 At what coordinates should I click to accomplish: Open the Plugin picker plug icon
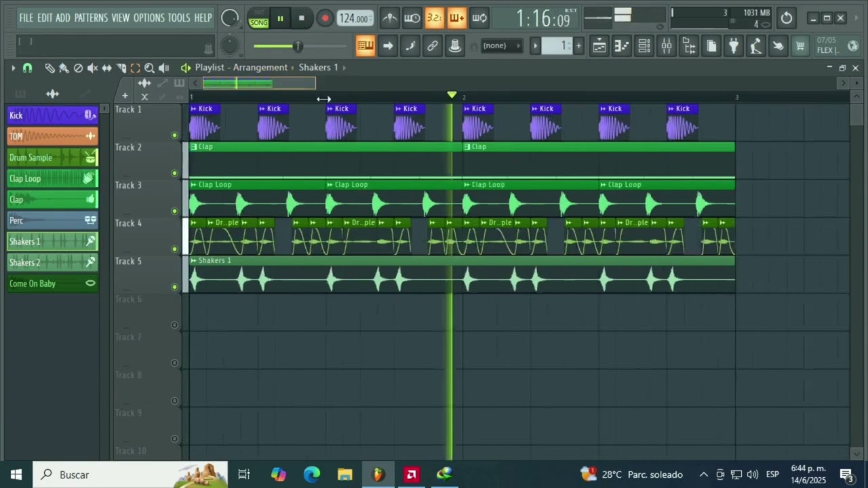[x=733, y=46]
